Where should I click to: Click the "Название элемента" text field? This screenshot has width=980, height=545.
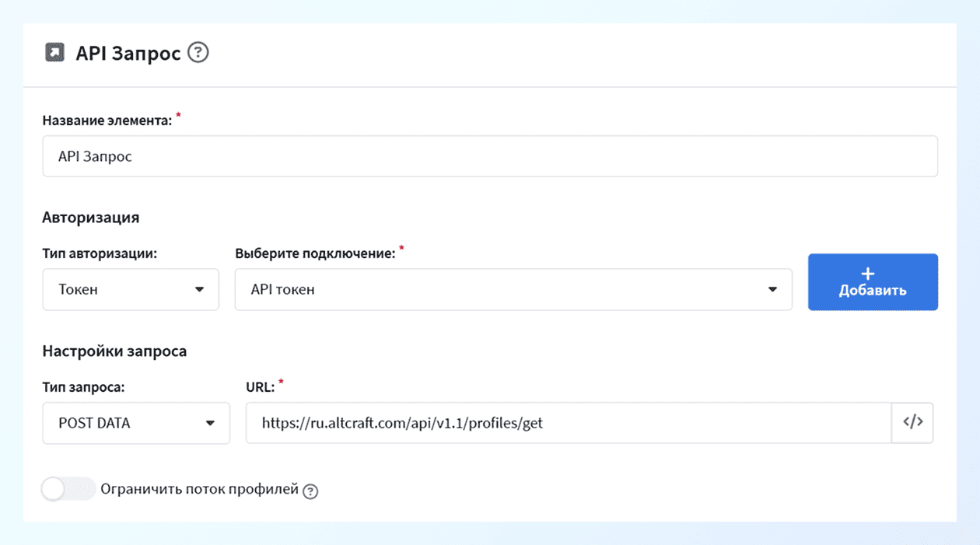pyautogui.click(x=488, y=155)
